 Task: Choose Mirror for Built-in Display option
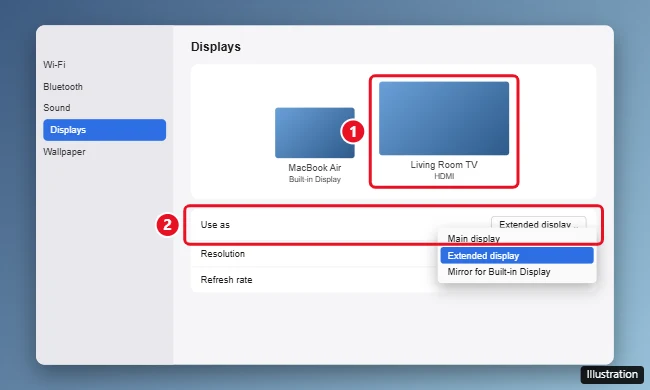[x=517, y=272]
